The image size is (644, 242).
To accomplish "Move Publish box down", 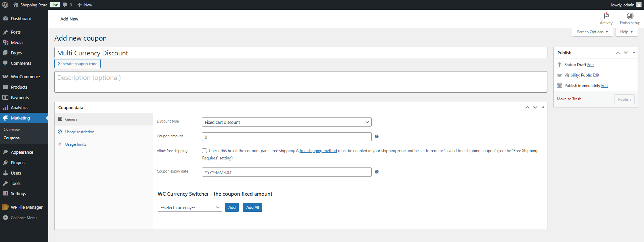I will tap(626, 53).
